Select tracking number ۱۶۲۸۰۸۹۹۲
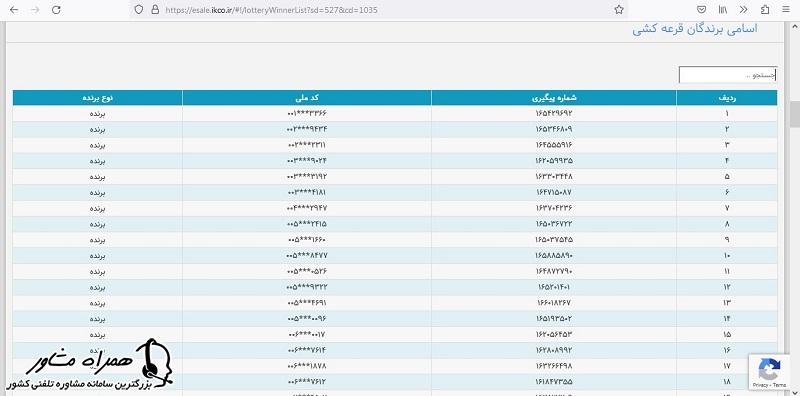 [x=554, y=351]
